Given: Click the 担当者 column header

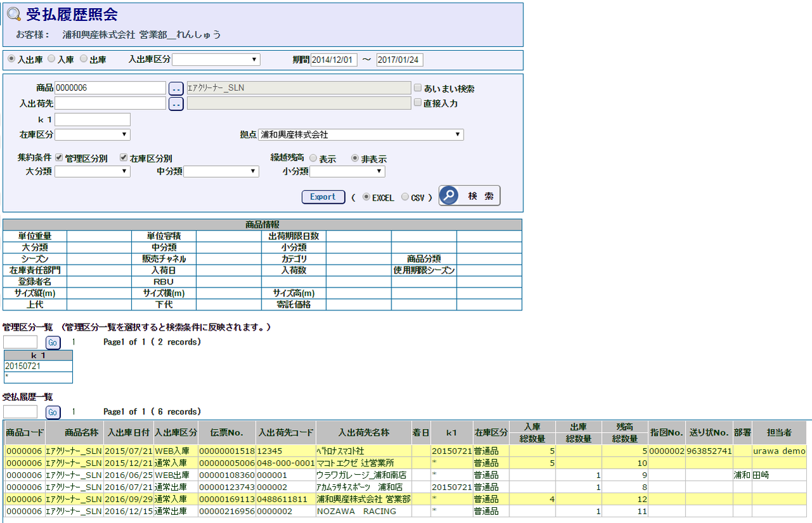Looking at the screenshot, I should (779, 433).
